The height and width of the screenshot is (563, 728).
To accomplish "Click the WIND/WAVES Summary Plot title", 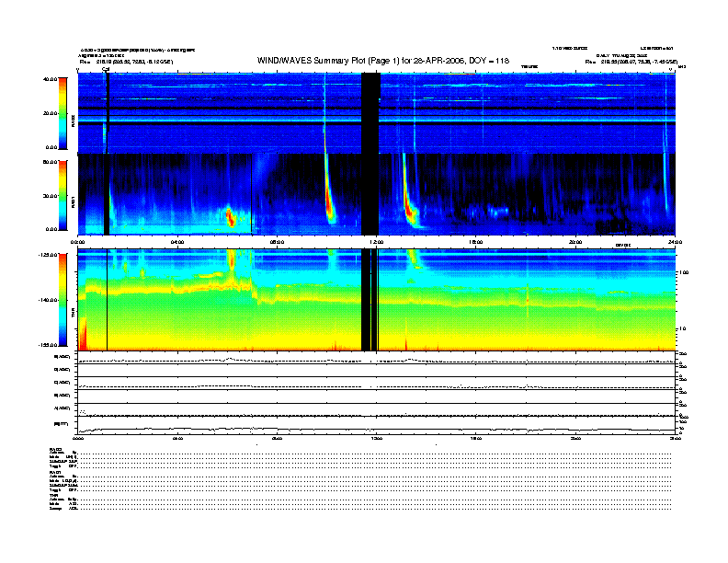I will 383,61.
